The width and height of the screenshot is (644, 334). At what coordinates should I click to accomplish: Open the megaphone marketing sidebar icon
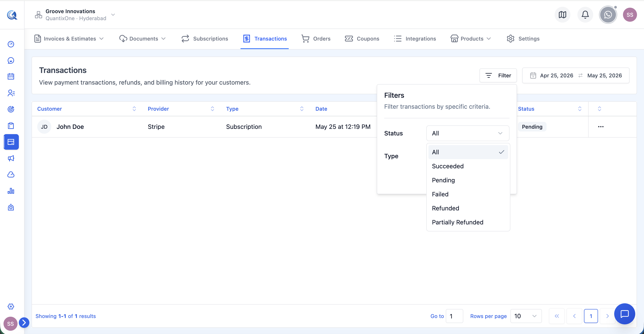pyautogui.click(x=11, y=158)
